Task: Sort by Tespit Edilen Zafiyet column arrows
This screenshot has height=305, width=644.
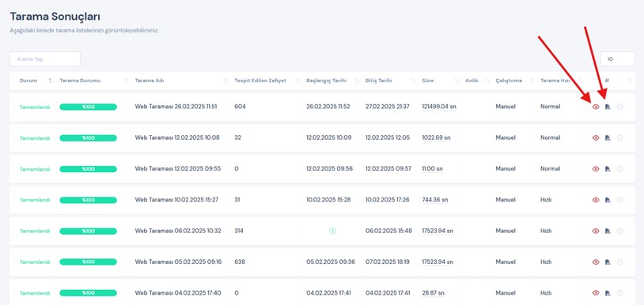Action: (297, 81)
